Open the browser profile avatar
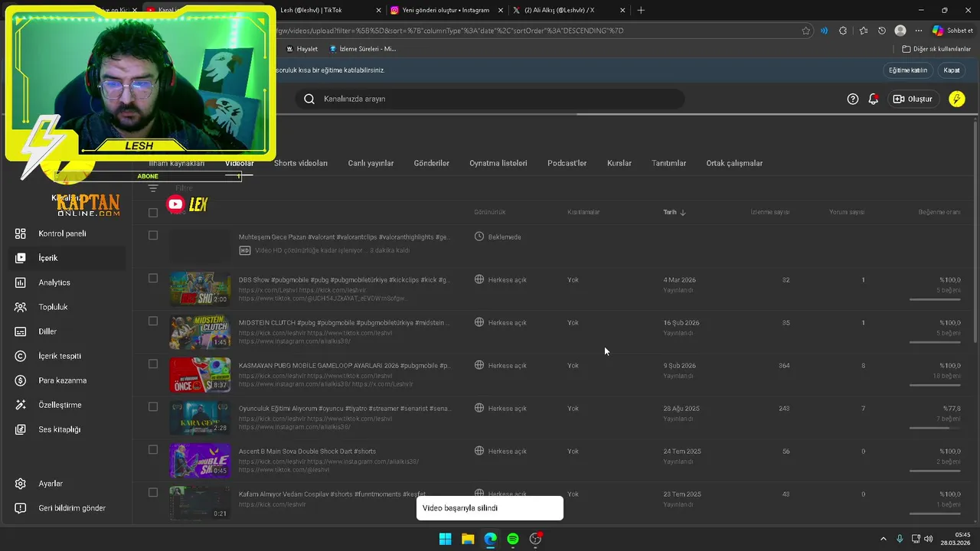 [900, 31]
